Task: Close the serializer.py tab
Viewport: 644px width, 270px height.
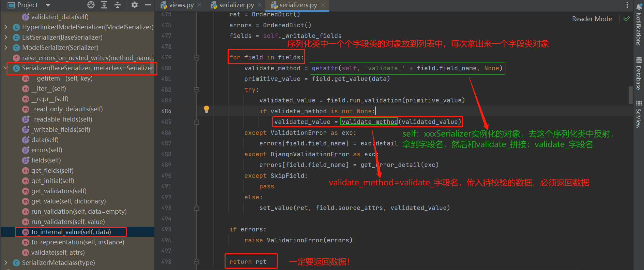Action: 260,5
